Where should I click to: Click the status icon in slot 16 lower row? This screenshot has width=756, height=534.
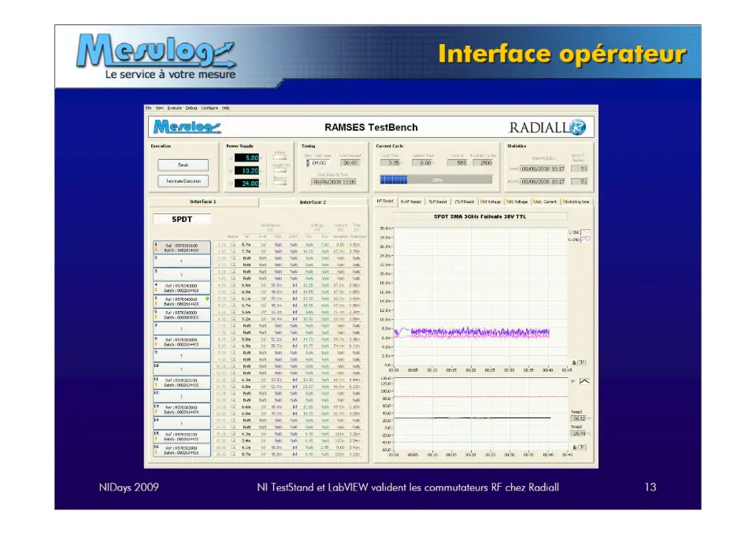pyautogui.click(x=233, y=454)
